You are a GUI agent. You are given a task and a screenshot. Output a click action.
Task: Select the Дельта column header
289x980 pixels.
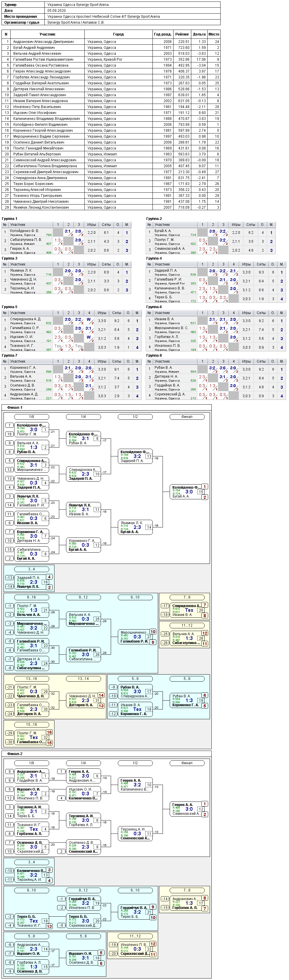coord(199,34)
